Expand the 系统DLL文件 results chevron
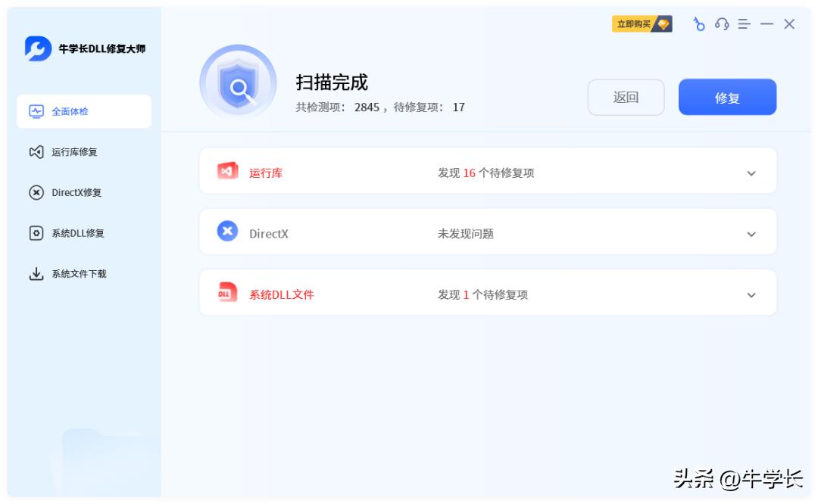Viewport: 818px width, 504px height. click(x=751, y=295)
